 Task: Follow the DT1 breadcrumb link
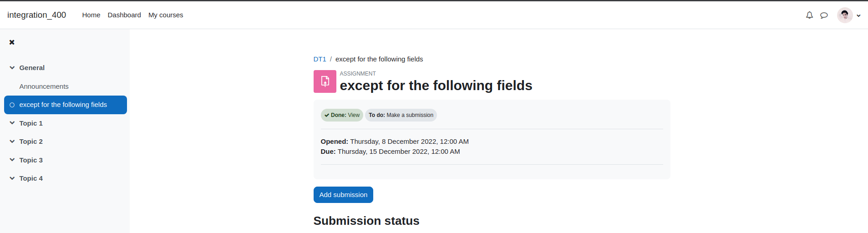(x=320, y=59)
